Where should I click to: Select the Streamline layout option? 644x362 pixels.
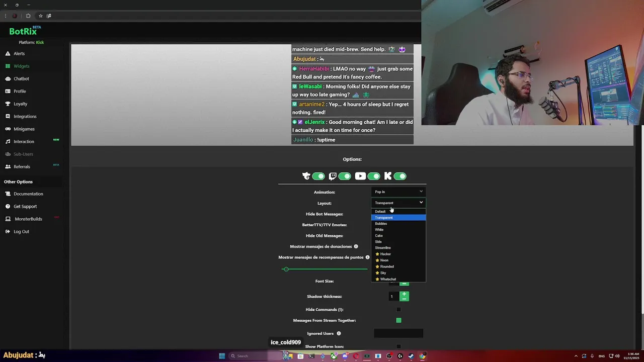[398, 247]
